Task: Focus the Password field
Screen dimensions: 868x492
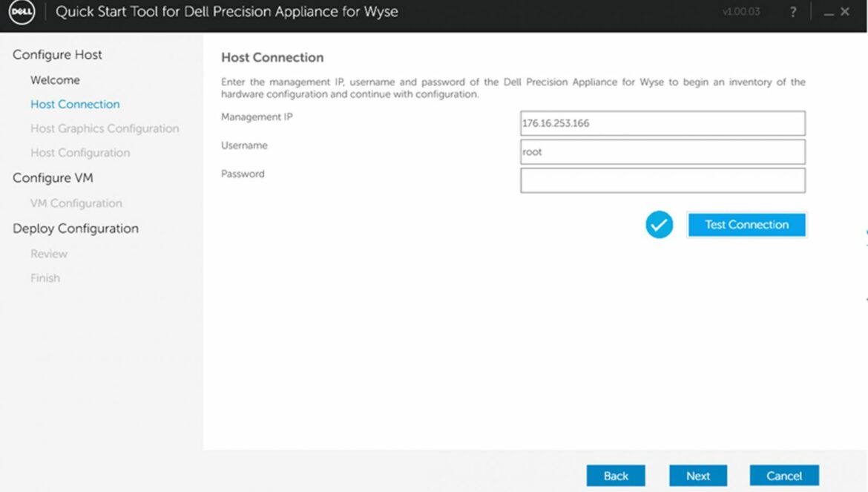Action: point(662,180)
